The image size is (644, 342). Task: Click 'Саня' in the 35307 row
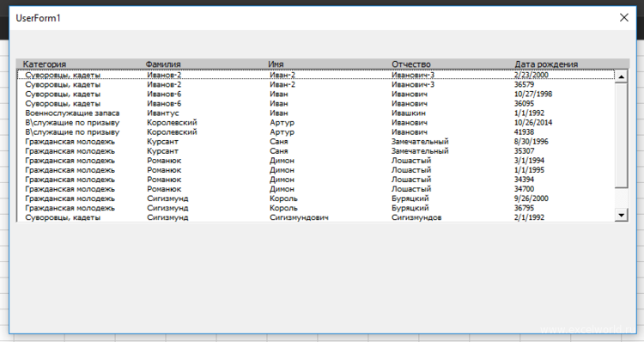point(278,151)
